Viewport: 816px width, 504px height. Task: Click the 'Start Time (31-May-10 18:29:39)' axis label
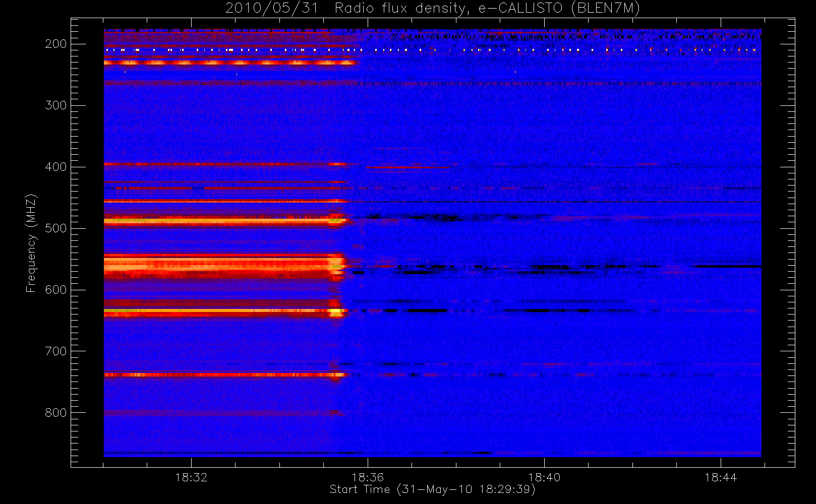pos(432,489)
